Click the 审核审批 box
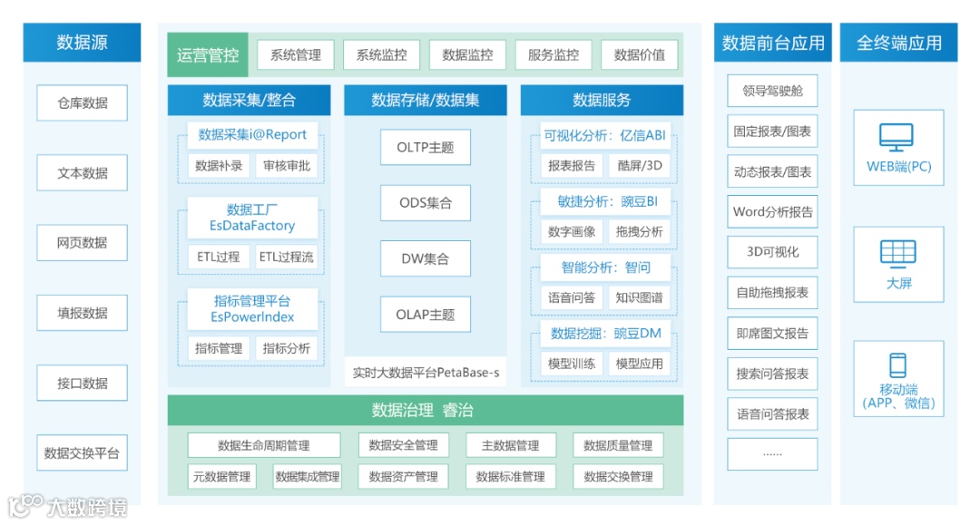The height and width of the screenshot is (525, 980). click(x=286, y=165)
